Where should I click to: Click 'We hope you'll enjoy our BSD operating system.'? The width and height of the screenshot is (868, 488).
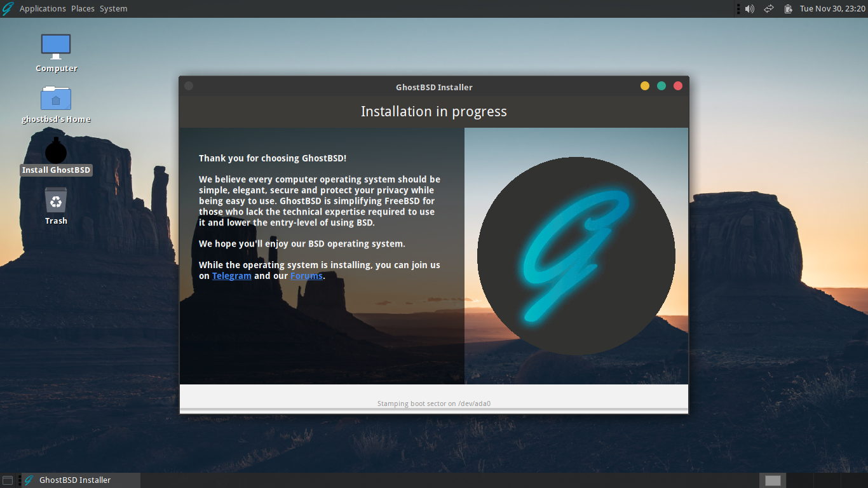pyautogui.click(x=302, y=243)
